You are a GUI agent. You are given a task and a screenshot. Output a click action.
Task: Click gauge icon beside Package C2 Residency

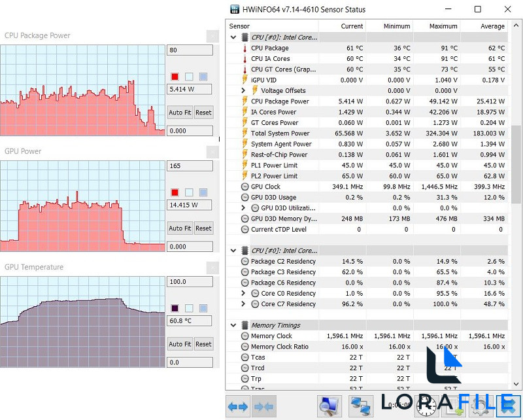pyautogui.click(x=245, y=262)
